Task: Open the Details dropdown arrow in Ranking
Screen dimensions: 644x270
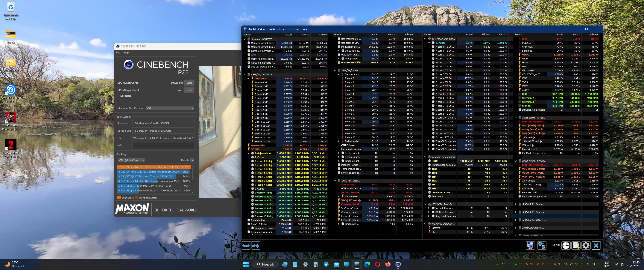Action: tap(192, 160)
